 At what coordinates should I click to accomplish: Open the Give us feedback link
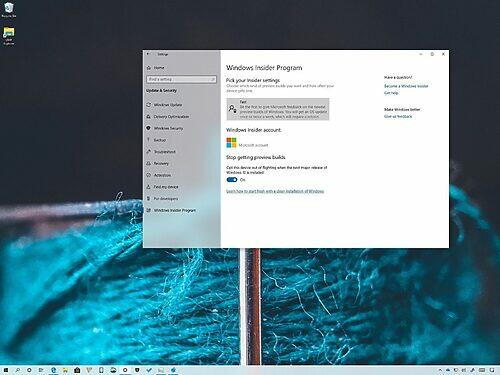coord(398,116)
